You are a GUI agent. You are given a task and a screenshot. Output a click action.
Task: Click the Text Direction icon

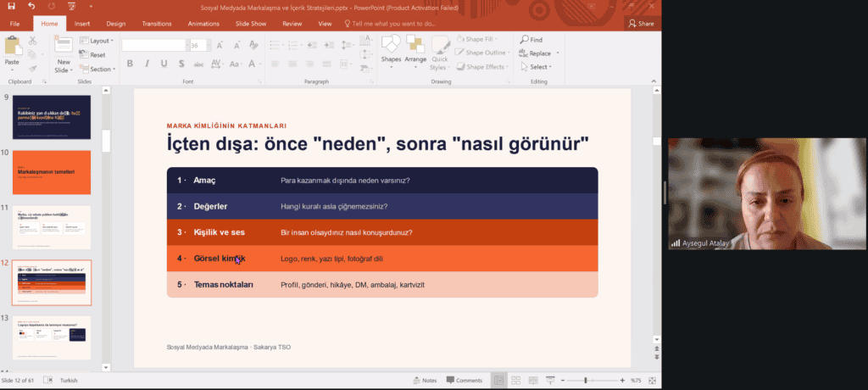pos(364,40)
